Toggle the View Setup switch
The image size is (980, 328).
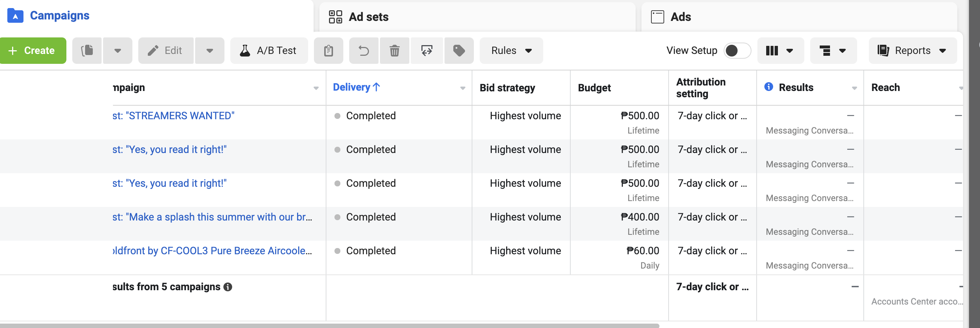click(x=737, y=51)
